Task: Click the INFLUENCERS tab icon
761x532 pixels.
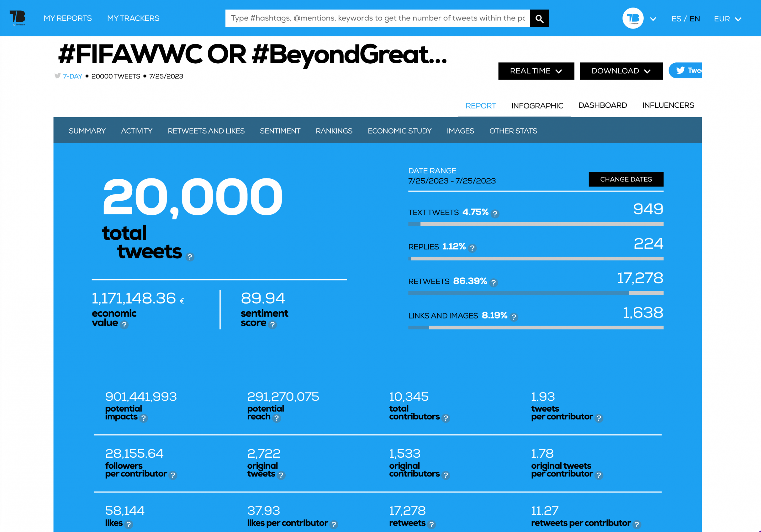Action: point(668,105)
